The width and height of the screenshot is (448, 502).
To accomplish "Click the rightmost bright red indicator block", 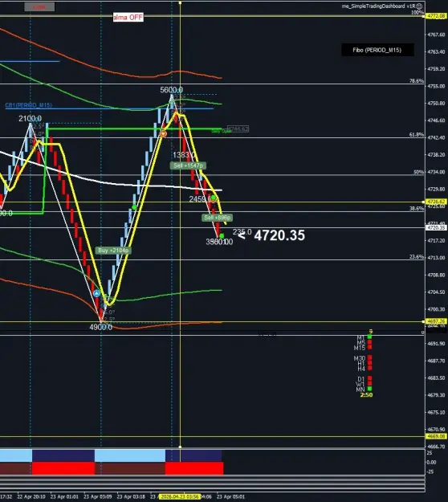I will click(194, 468).
